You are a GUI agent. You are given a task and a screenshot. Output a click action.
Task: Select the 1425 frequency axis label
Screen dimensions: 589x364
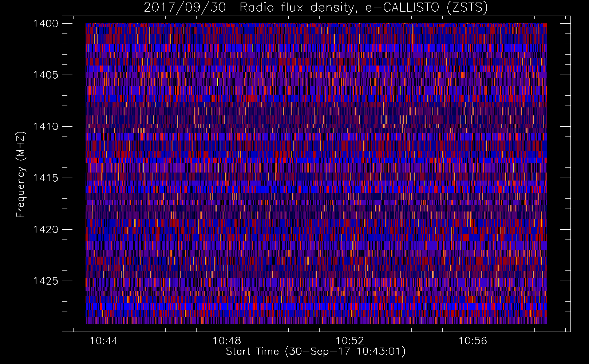[46, 281]
